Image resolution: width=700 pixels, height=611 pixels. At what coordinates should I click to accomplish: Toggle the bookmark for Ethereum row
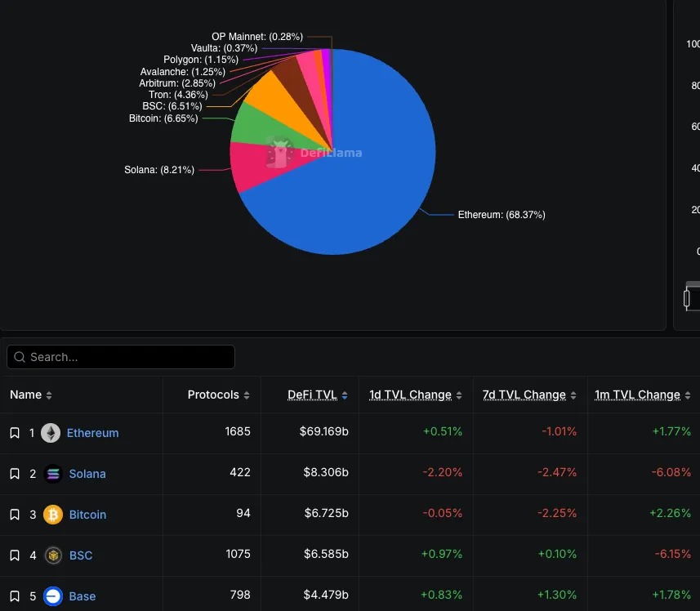click(x=13, y=433)
